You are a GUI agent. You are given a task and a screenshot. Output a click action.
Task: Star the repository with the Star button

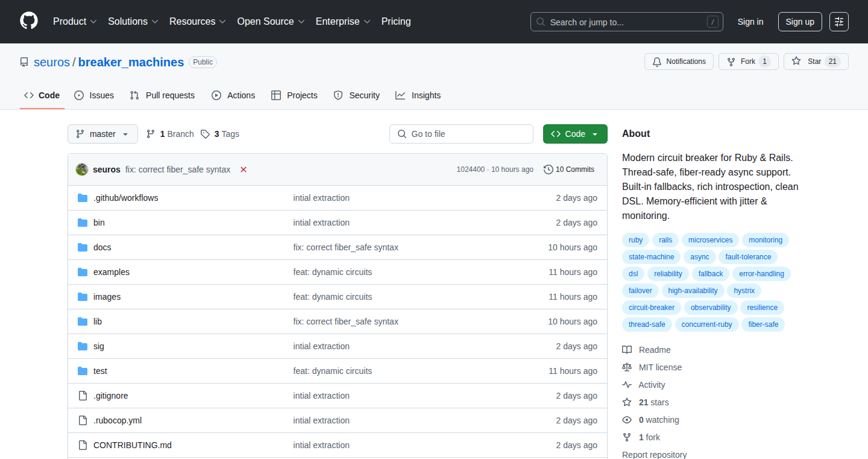pyautogui.click(x=816, y=62)
